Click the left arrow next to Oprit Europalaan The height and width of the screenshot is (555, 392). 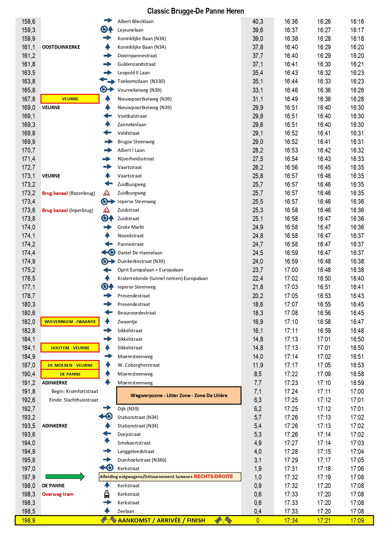107,270
